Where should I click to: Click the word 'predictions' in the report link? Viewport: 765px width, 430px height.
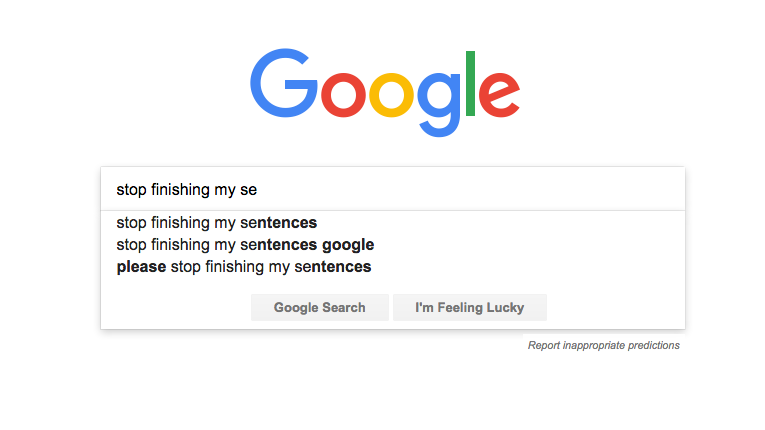(x=654, y=346)
